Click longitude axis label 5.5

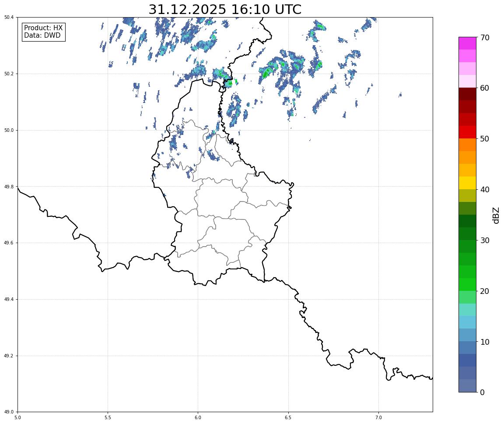[x=108, y=417]
